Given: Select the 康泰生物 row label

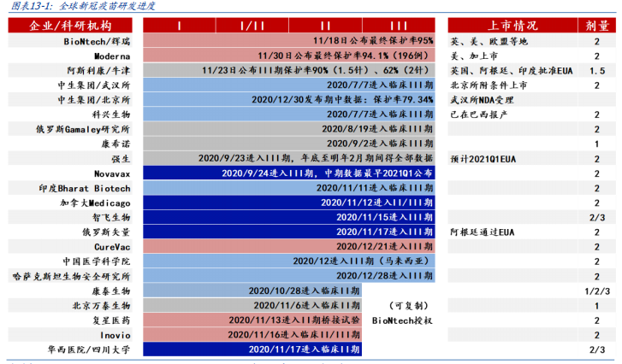Looking at the screenshot, I should click(111, 291).
